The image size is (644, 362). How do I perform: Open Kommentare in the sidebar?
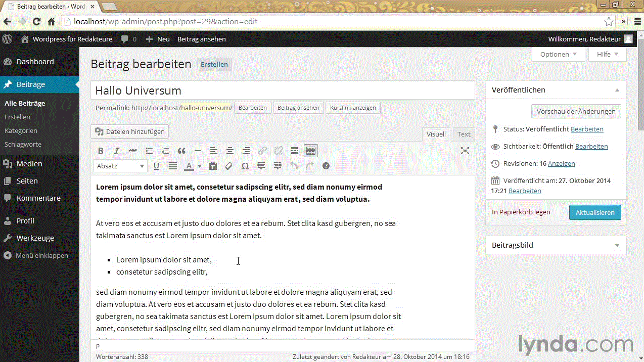point(39,198)
